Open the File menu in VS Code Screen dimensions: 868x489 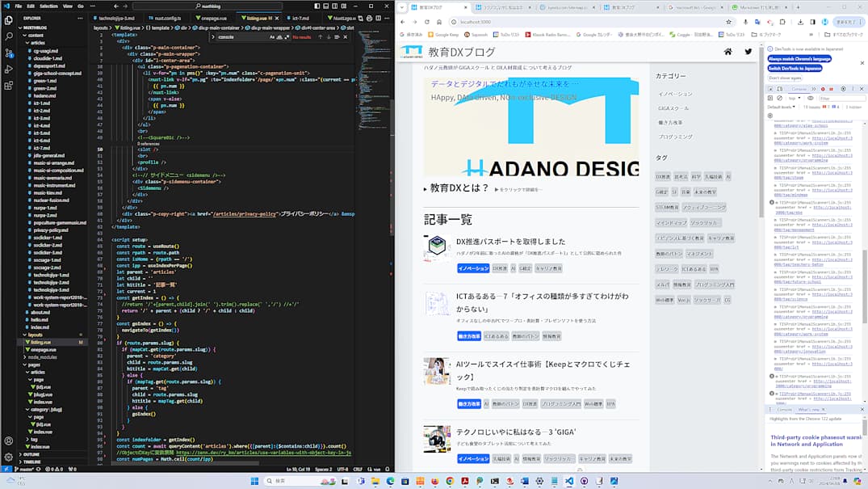click(x=19, y=6)
